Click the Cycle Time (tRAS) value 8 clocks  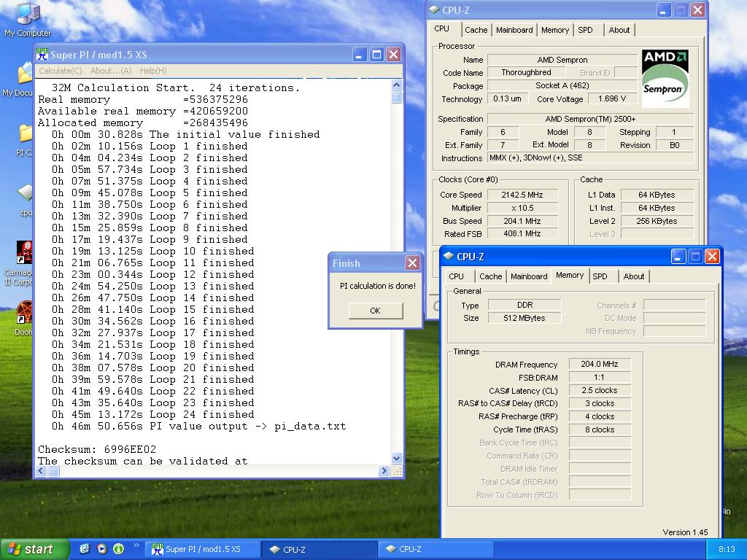tap(600, 429)
